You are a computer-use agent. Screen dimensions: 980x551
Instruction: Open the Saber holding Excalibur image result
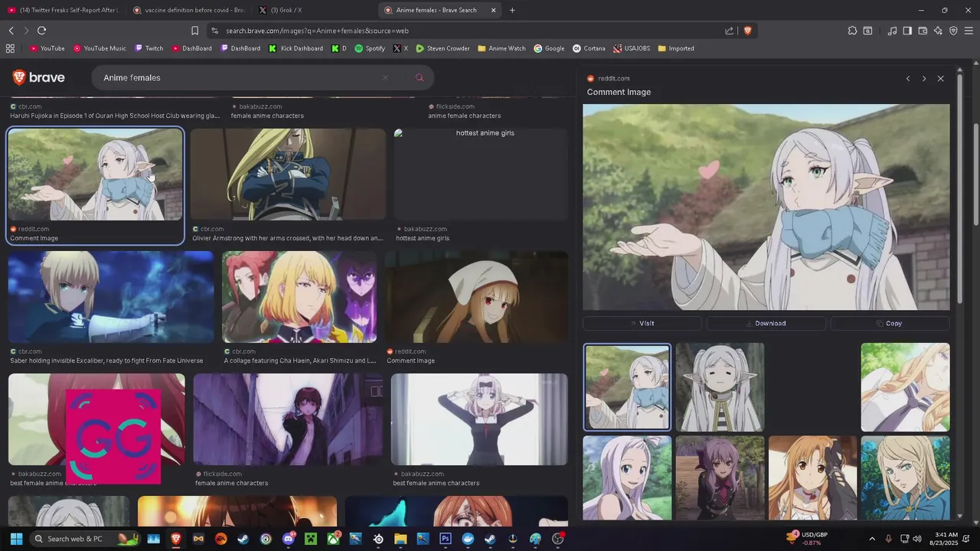[x=111, y=297]
